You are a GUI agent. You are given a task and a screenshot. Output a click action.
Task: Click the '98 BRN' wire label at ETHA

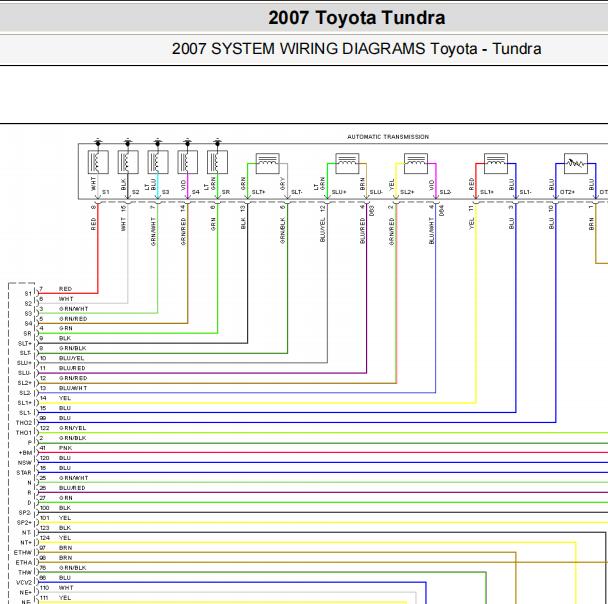(x=56, y=557)
